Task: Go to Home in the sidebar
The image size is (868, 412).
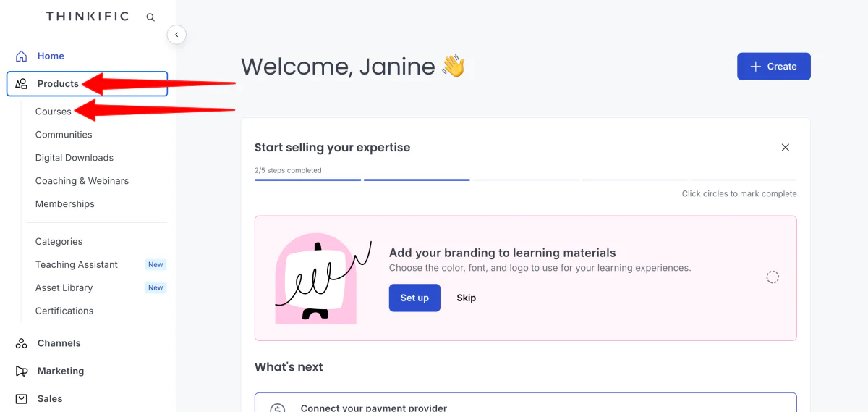Action: pyautogui.click(x=51, y=56)
